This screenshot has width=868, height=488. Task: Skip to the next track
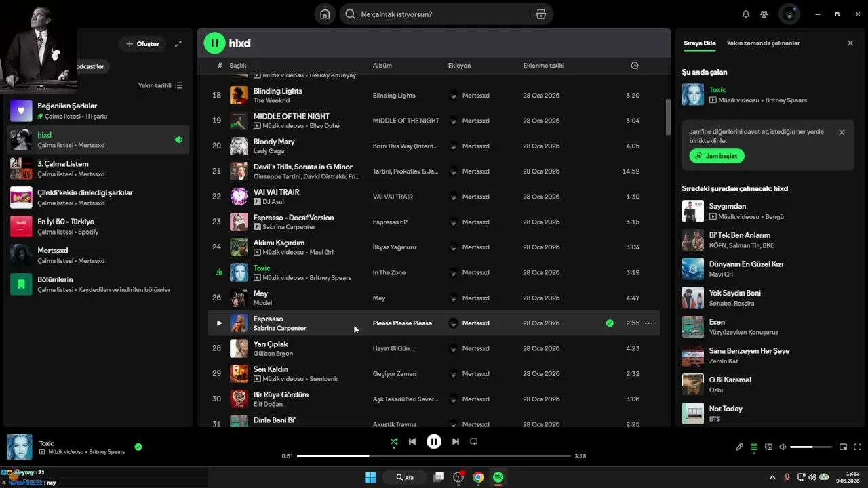pyautogui.click(x=456, y=441)
